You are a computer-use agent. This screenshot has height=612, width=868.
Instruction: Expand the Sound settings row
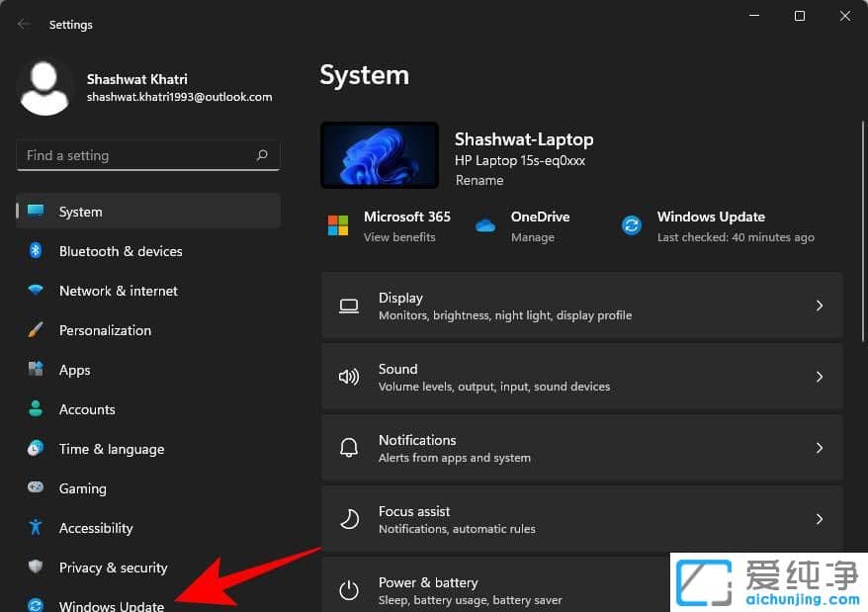[x=819, y=377]
